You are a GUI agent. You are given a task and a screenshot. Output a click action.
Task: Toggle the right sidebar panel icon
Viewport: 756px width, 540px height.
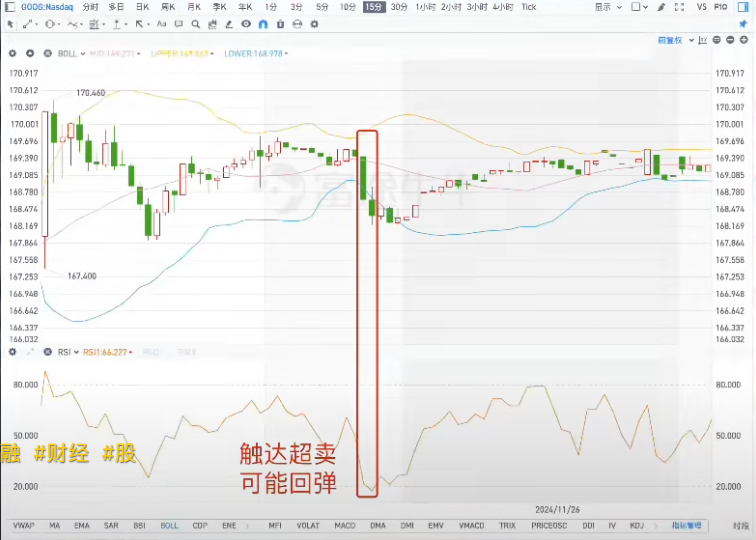[743, 7]
